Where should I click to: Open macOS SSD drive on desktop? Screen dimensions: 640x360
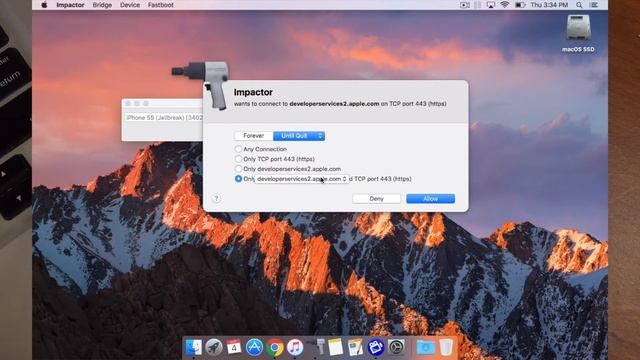(578, 33)
